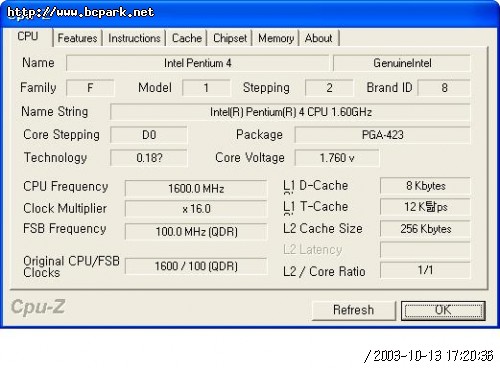Click the empty L2 Latency field
Screen dimensions: 500x368
[425, 250]
